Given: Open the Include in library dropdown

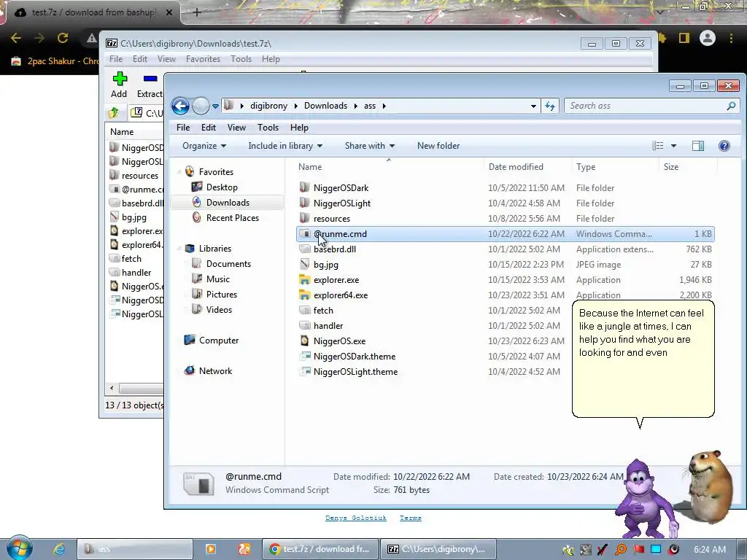Looking at the screenshot, I should pos(285,146).
